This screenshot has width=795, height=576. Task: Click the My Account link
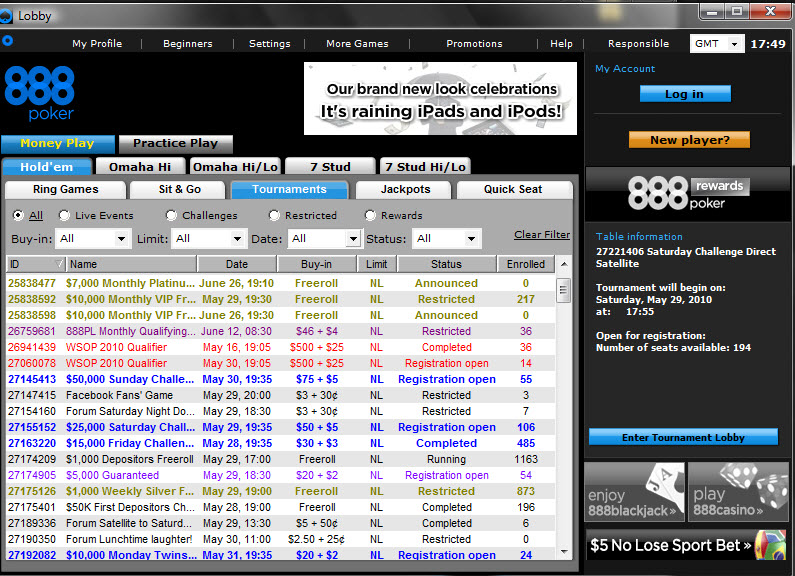point(625,68)
